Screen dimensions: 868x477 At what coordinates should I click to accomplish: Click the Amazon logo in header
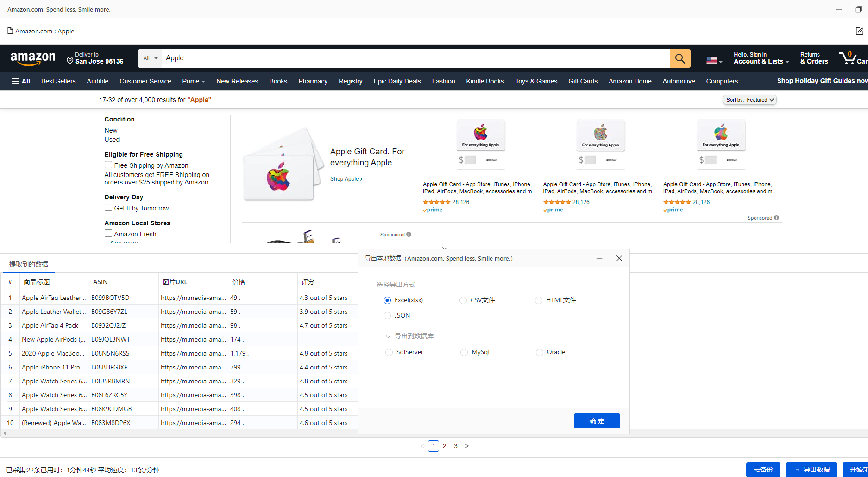click(33, 58)
